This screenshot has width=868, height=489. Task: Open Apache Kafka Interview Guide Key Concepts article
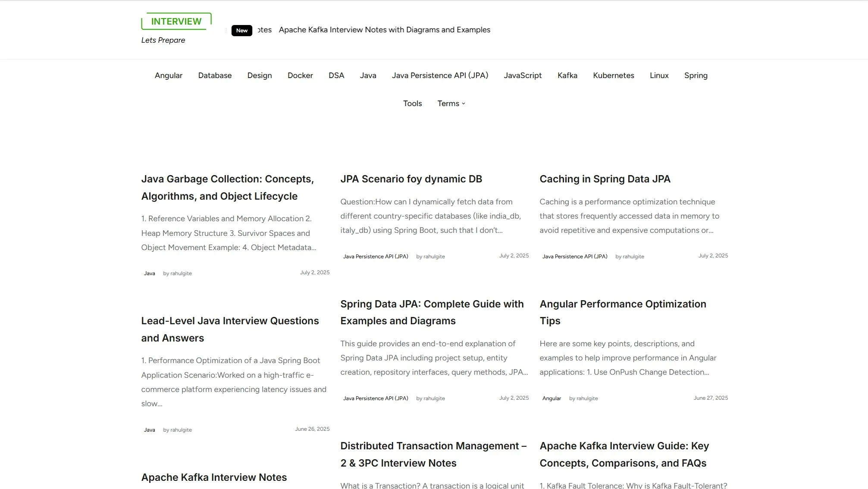coord(624,455)
